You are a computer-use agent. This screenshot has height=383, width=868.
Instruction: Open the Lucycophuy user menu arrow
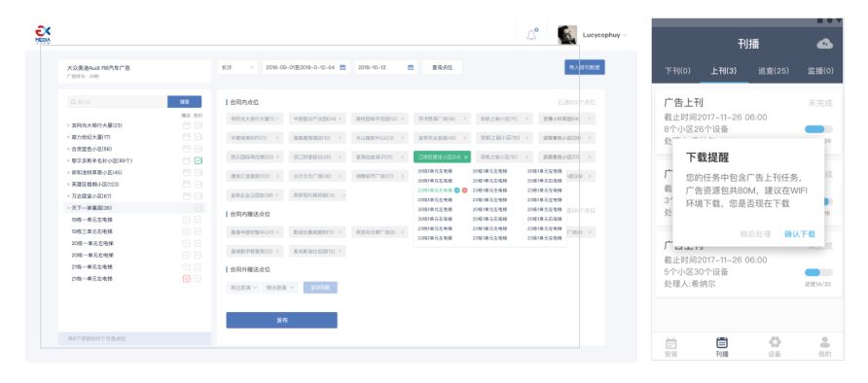626,35
